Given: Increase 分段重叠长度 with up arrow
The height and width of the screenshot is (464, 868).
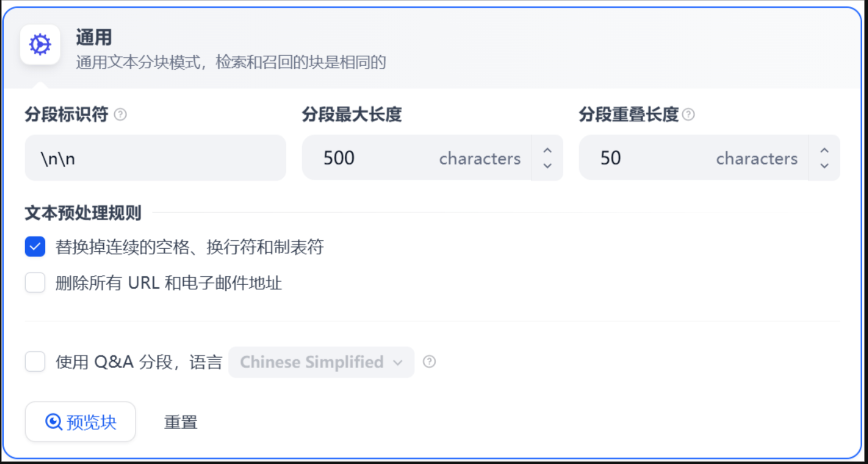Looking at the screenshot, I should coord(824,150).
